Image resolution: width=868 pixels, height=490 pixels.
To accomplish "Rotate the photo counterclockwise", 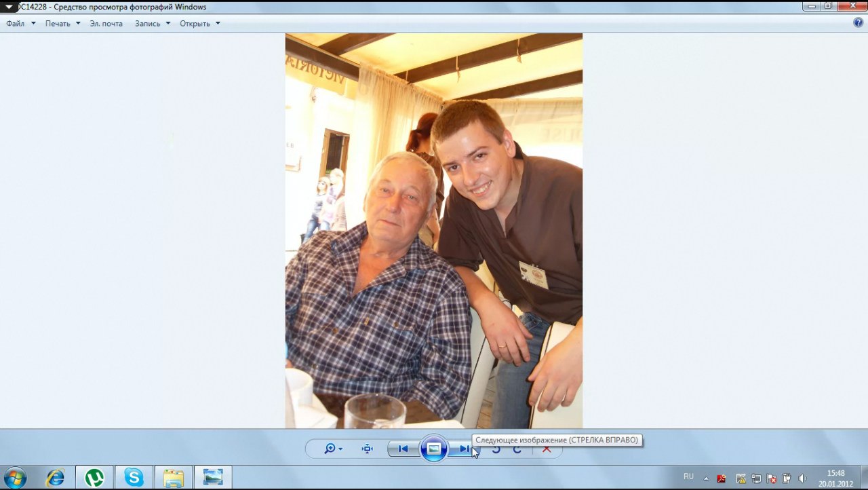I will point(496,449).
